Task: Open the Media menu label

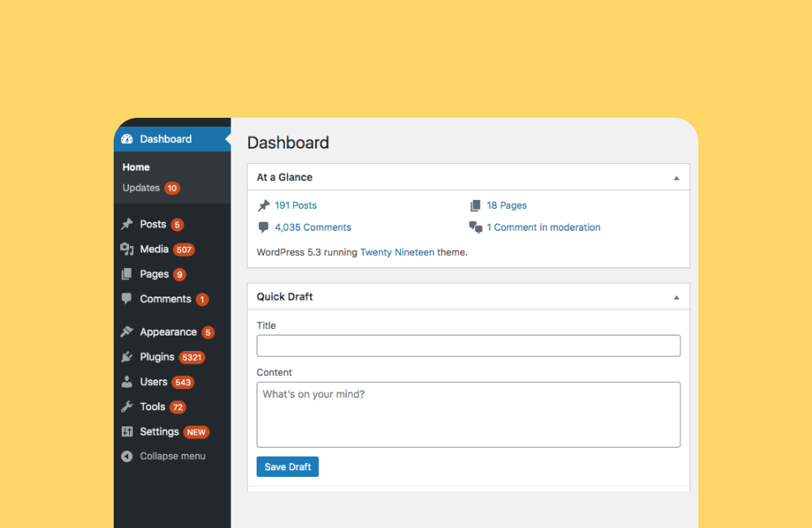Action: 154,249
